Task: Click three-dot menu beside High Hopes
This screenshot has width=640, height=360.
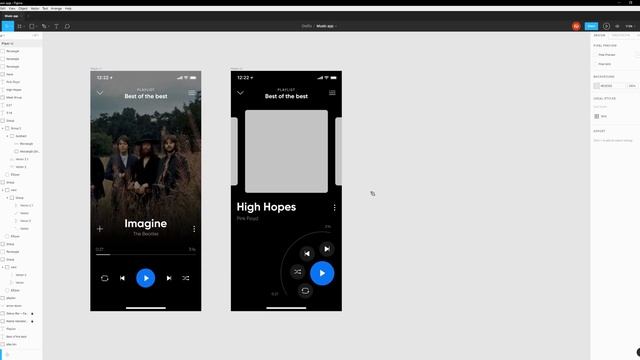Action: click(334, 208)
